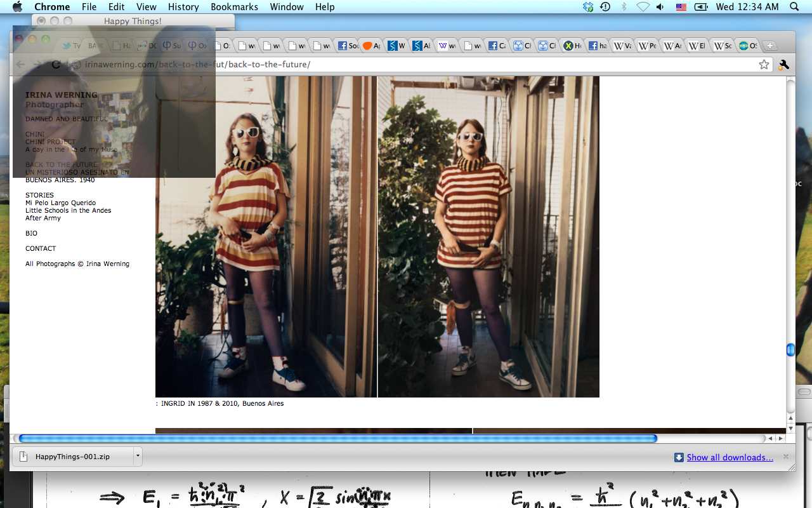Click the Dropbox icon in menu bar
This screenshot has height=508, width=812.
(588, 7)
